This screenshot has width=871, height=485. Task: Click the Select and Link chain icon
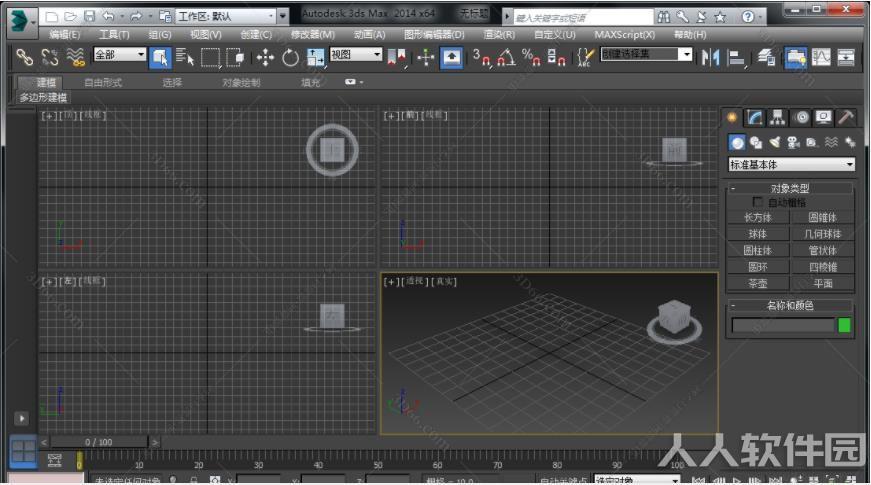coord(24,57)
